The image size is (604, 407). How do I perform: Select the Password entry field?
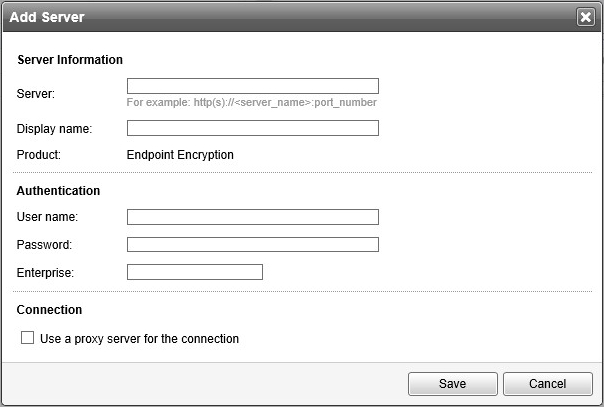[252, 244]
